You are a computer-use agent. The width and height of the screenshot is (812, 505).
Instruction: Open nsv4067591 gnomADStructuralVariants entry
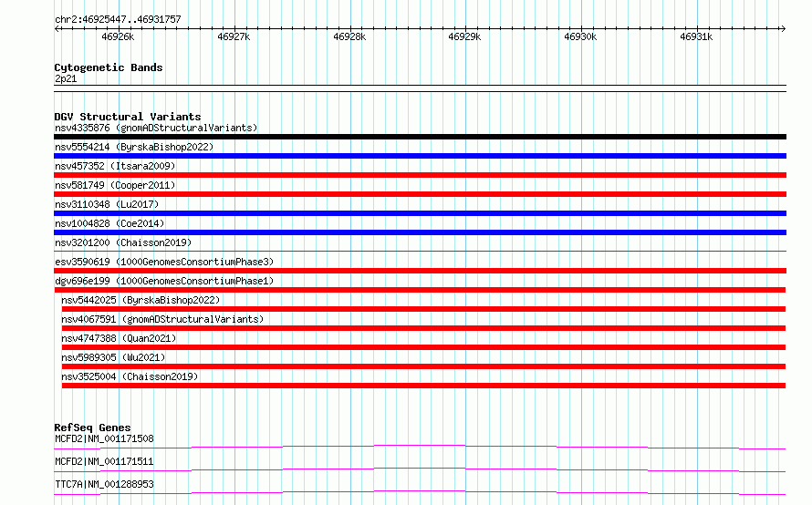pyautogui.click(x=162, y=319)
